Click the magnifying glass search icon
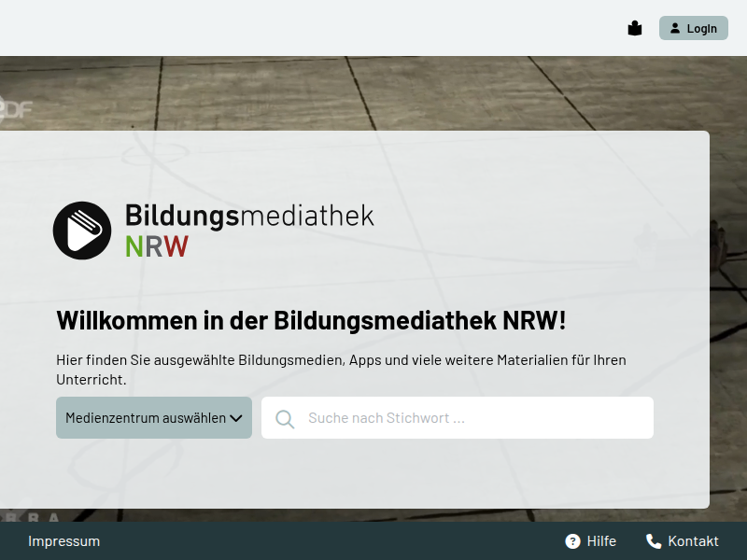747x560 pixels. point(285,419)
